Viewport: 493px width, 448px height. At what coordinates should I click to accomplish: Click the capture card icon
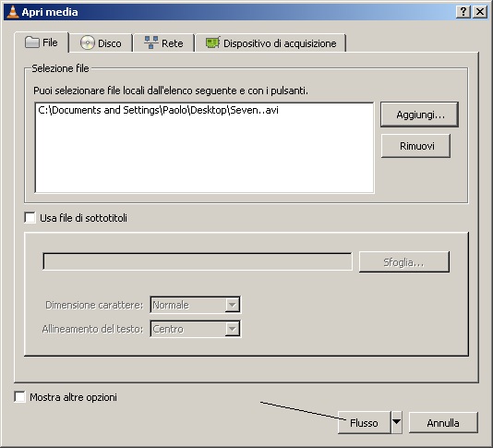(213, 42)
